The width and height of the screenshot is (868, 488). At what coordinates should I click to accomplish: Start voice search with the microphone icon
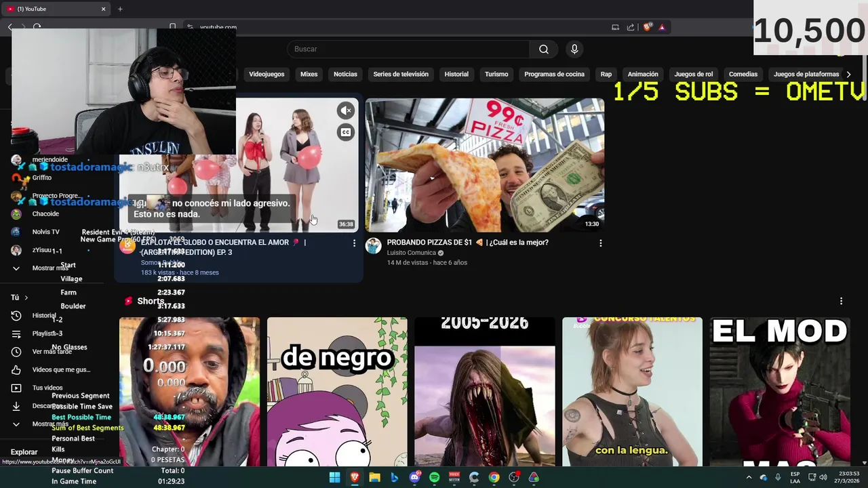[574, 49]
